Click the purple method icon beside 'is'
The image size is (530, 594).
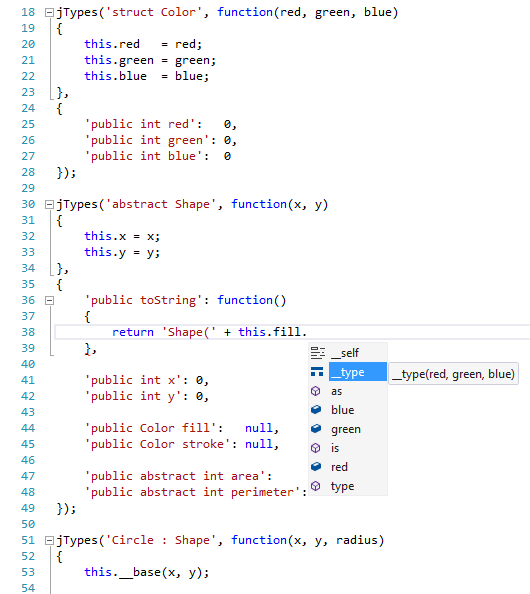coord(316,448)
